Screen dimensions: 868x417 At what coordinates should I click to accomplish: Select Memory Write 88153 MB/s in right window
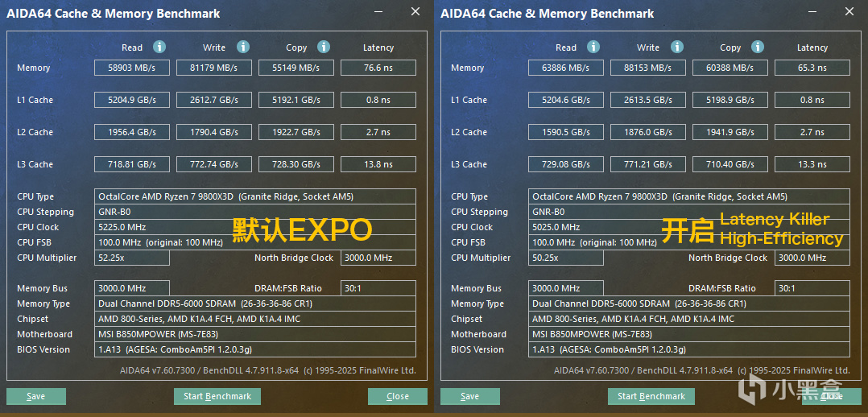[x=647, y=68]
